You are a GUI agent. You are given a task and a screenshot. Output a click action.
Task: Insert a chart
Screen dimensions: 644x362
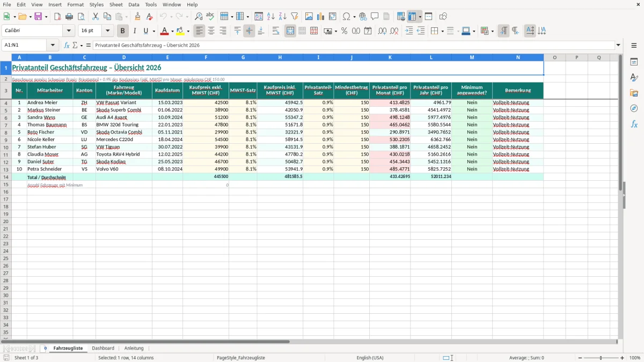tap(321, 17)
